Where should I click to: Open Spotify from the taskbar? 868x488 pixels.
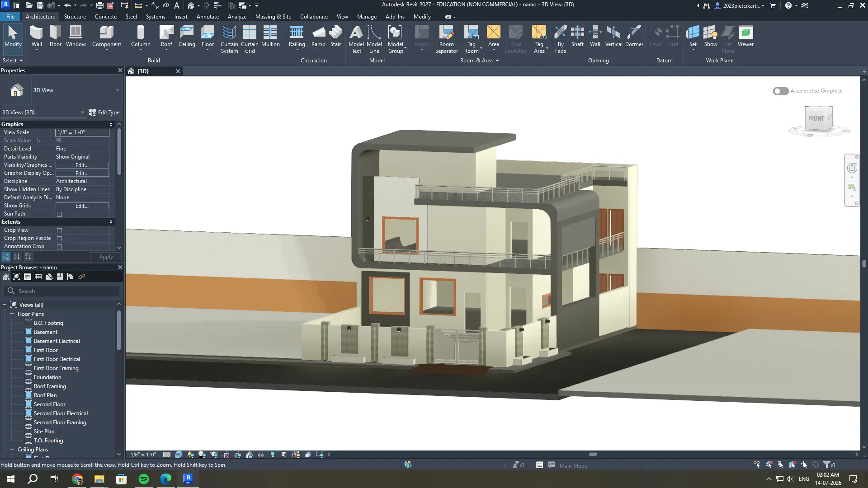(144, 479)
